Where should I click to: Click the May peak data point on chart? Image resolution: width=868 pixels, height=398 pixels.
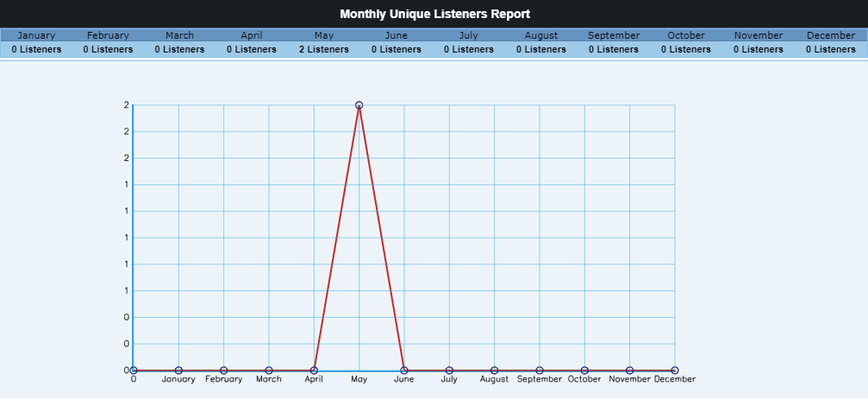[359, 105]
